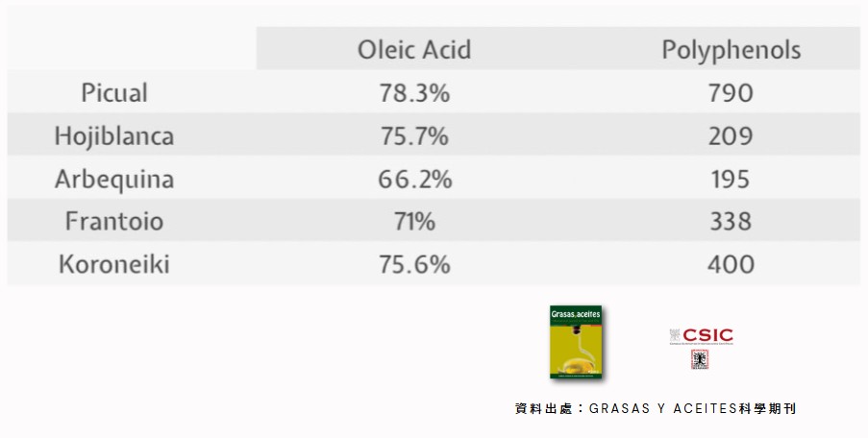
Task: Click the Picual row label
Action: click(114, 93)
